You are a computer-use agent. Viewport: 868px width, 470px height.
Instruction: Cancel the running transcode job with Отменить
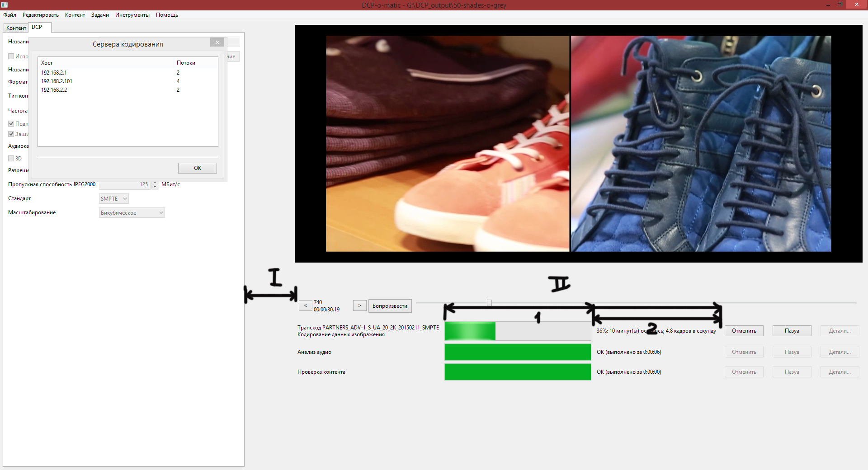click(x=744, y=331)
